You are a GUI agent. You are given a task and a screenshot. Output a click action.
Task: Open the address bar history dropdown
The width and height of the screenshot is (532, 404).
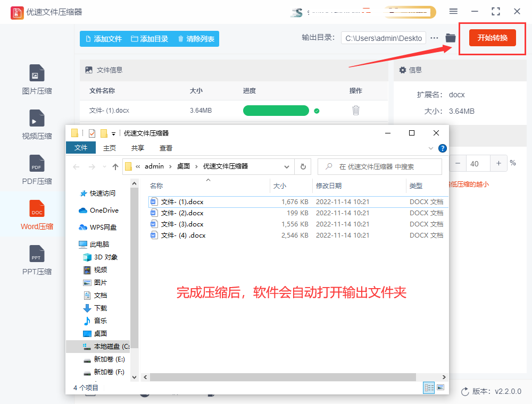pyautogui.click(x=287, y=166)
